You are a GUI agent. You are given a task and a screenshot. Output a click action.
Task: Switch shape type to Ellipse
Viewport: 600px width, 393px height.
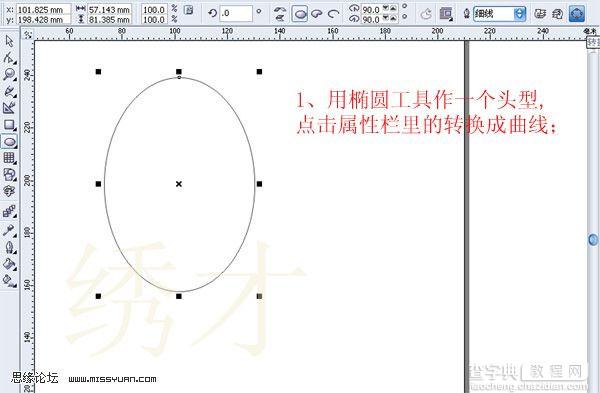pos(300,14)
